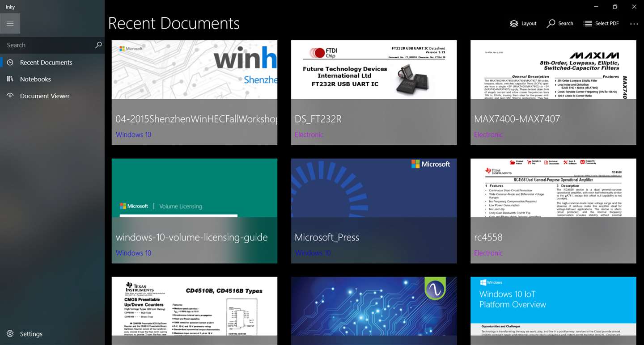The height and width of the screenshot is (345, 644).
Task: Open the Notebooks section
Action: click(x=52, y=79)
